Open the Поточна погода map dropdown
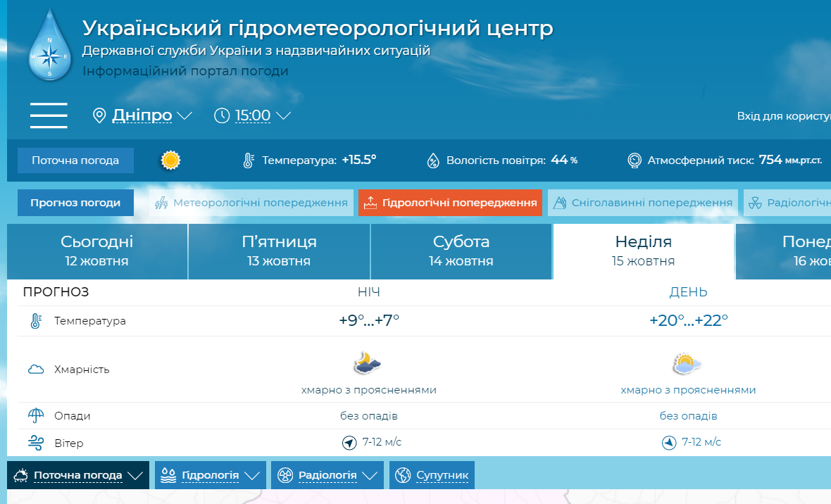This screenshot has height=504, width=831. click(x=78, y=475)
